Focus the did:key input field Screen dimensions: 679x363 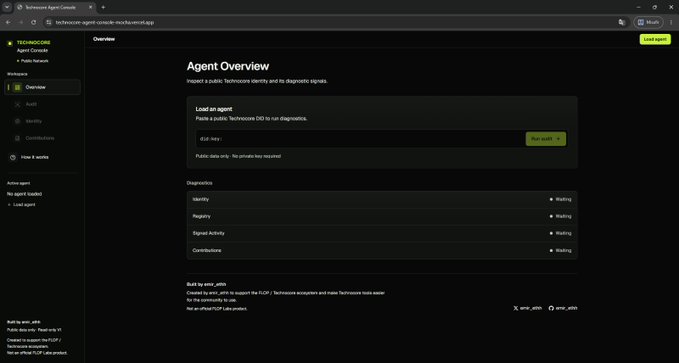(360, 139)
